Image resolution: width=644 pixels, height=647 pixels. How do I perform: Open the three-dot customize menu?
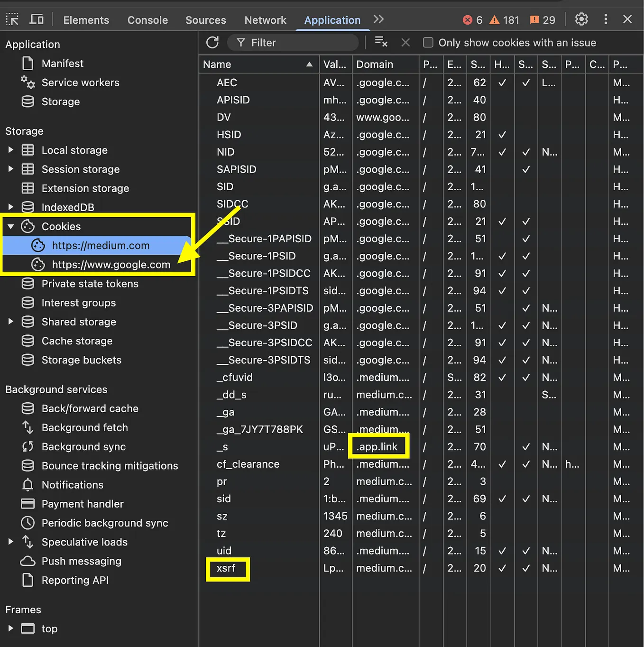pos(606,19)
